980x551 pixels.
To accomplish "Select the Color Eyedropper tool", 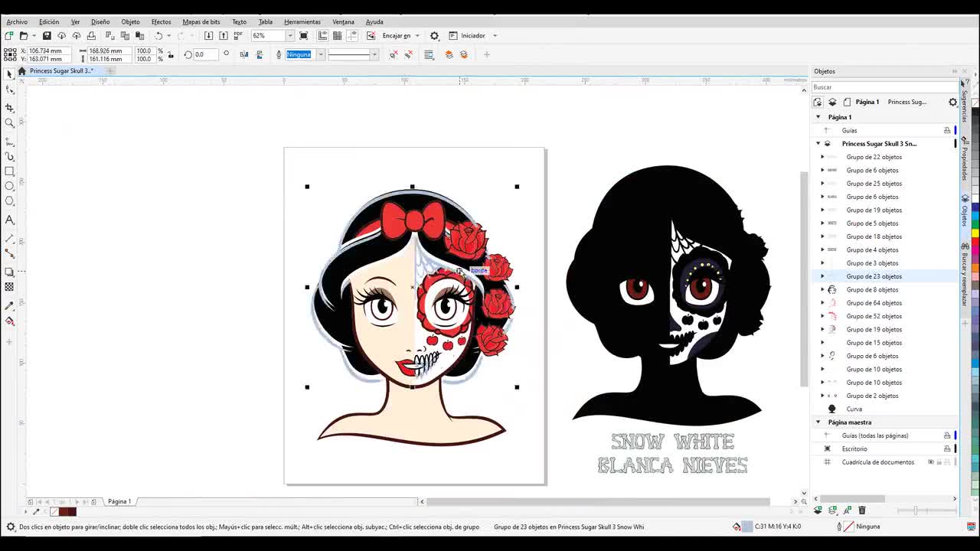I will pos(9,305).
